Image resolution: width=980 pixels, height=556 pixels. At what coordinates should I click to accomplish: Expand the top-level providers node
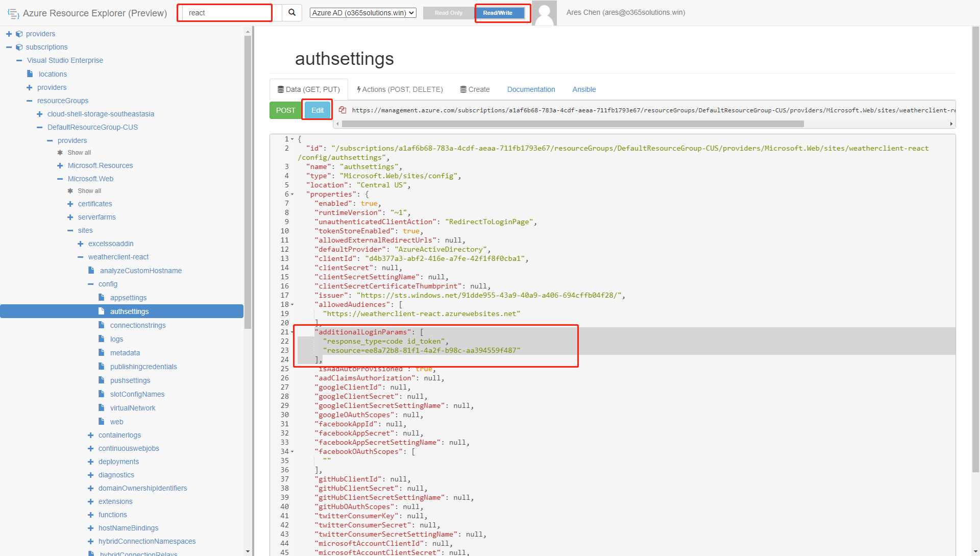tap(9, 34)
